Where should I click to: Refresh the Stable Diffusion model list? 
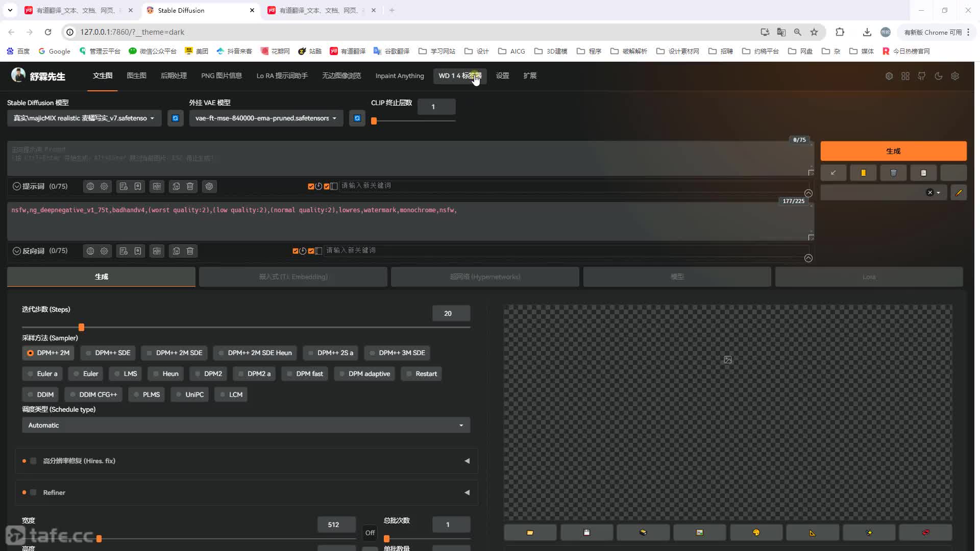tap(175, 118)
